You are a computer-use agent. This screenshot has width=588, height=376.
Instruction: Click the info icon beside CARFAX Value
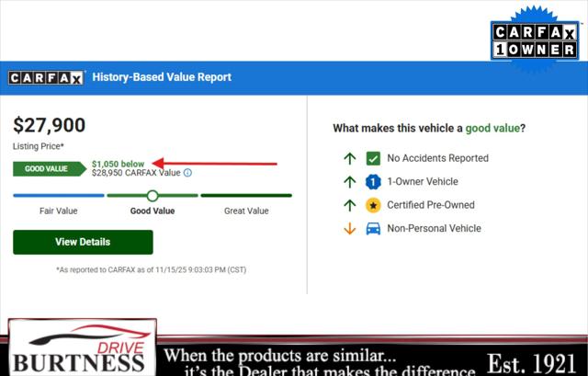pyautogui.click(x=187, y=173)
